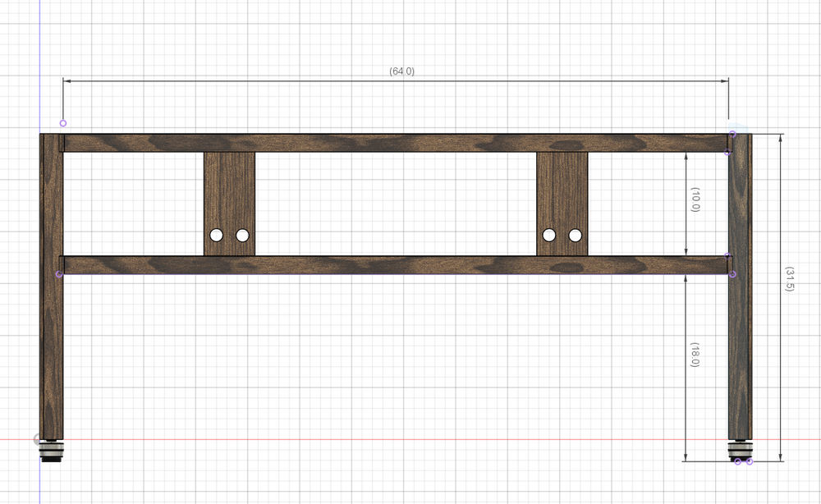Select the right leg's metal leveling foot
Image resolution: width=821 pixels, height=504 pixels.
pyautogui.click(x=739, y=451)
